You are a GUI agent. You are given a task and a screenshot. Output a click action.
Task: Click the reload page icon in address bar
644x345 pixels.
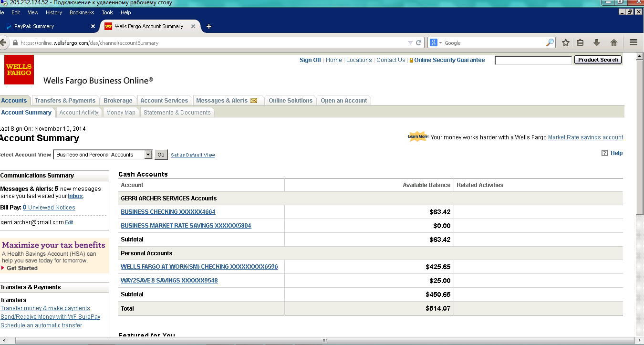419,42
